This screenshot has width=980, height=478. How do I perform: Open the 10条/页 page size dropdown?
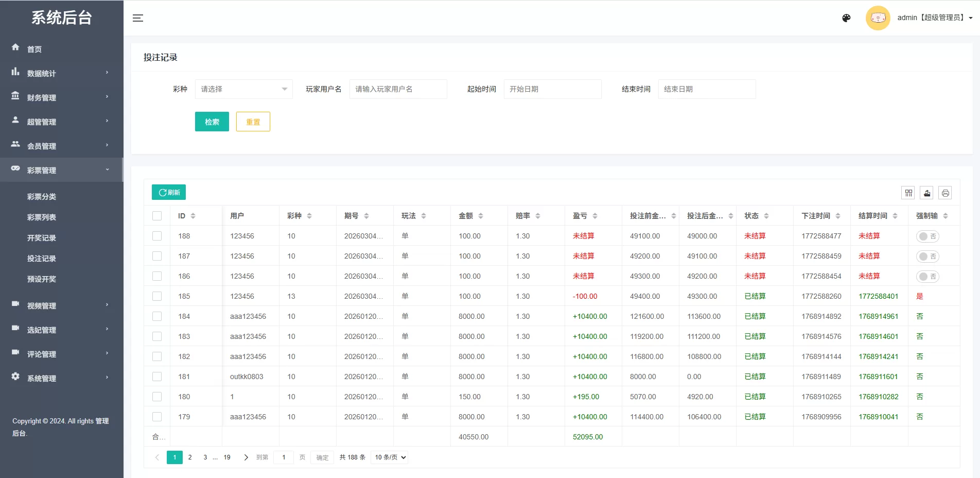point(389,457)
